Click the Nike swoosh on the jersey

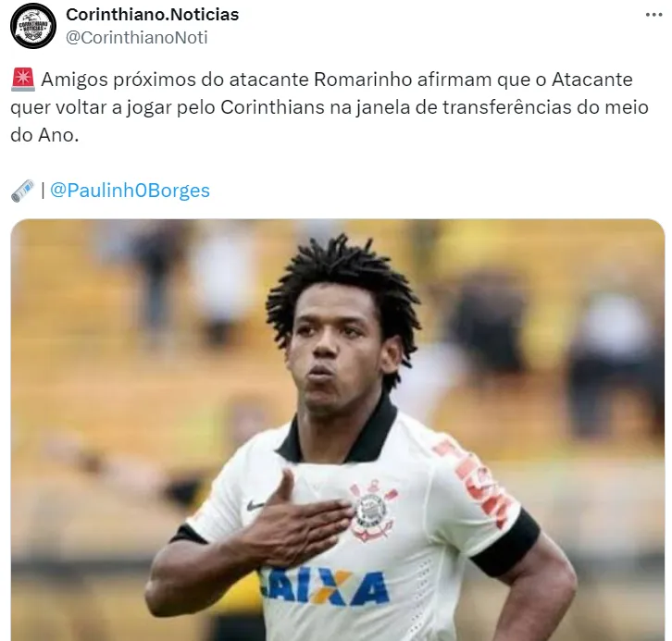(x=256, y=505)
